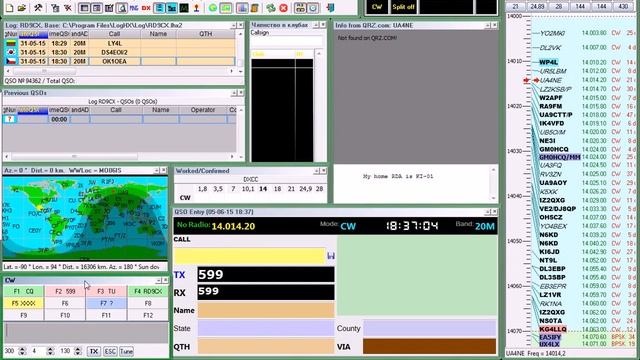Screen dimensions: 640x360
Task: Click WP4L spot in the band map
Action: coord(548,62)
